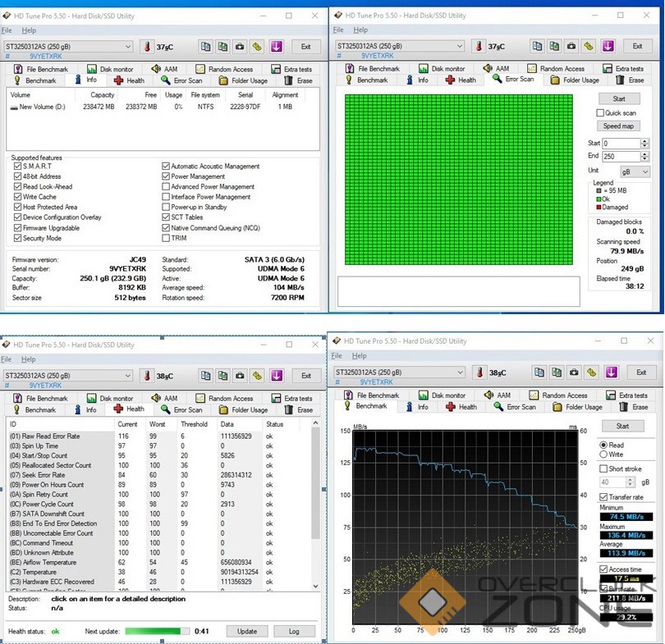665x644 pixels.
Task: Select the Write radio button in the Benchmark window
Action: pos(605,454)
